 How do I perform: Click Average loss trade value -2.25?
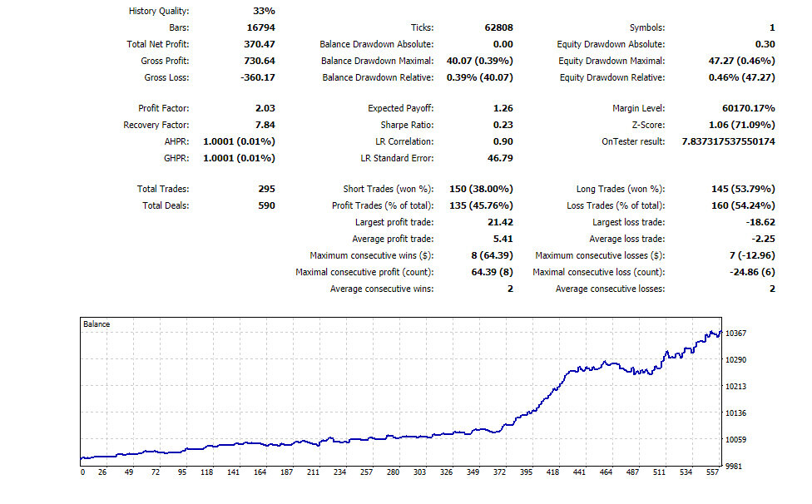763,239
